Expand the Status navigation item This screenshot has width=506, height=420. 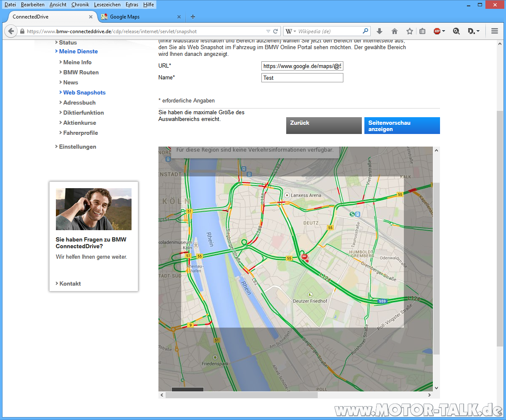[68, 42]
